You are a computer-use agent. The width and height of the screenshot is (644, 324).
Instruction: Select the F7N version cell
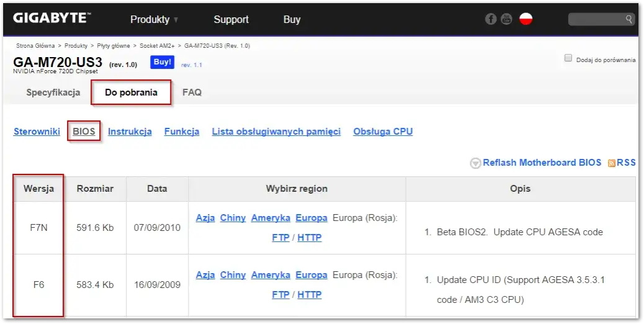[x=38, y=228]
